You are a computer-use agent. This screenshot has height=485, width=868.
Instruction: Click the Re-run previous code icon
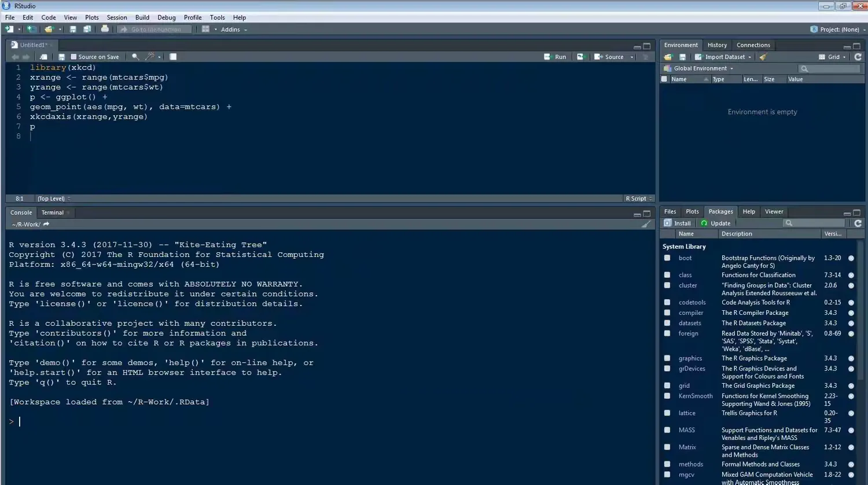click(x=580, y=57)
